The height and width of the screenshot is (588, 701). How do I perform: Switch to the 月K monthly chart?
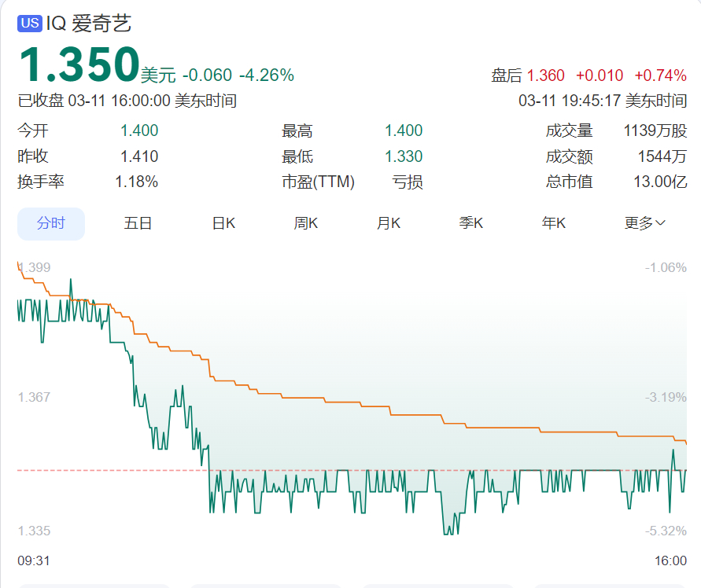(389, 223)
